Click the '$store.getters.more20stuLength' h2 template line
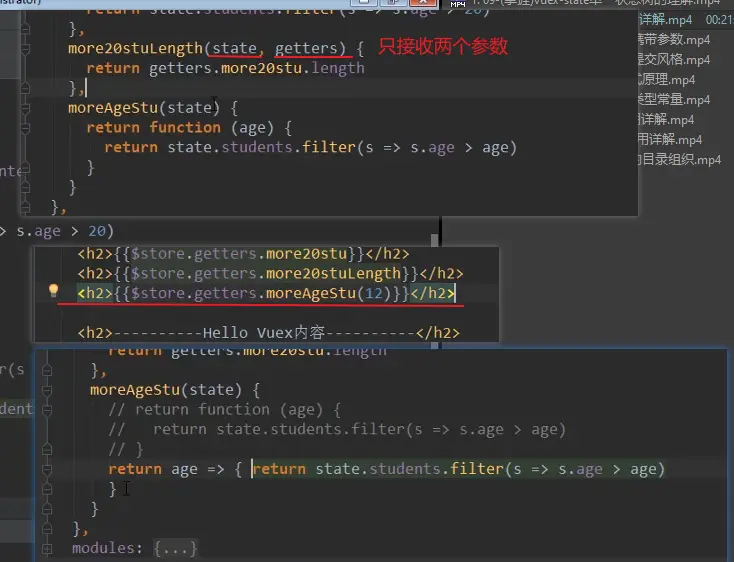 click(x=271, y=273)
